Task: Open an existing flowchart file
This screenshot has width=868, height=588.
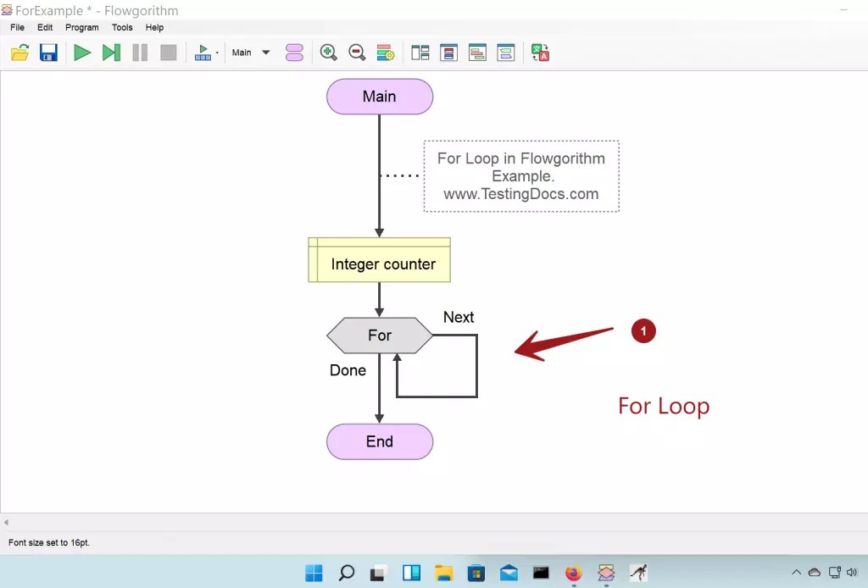Action: 20,52
